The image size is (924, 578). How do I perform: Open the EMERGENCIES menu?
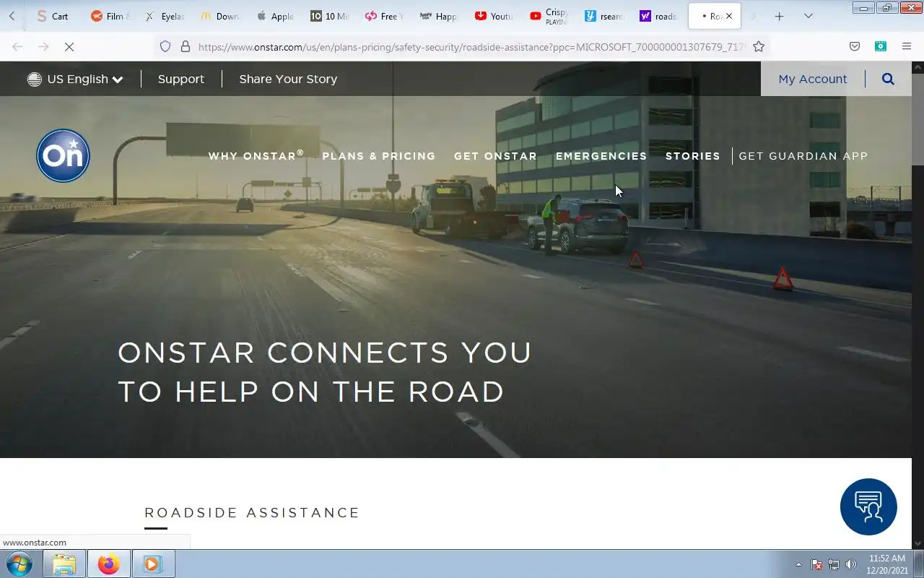pos(601,156)
